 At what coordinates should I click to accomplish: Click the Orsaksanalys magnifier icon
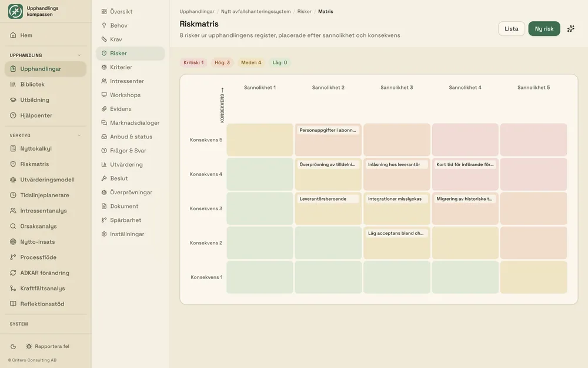(13, 226)
